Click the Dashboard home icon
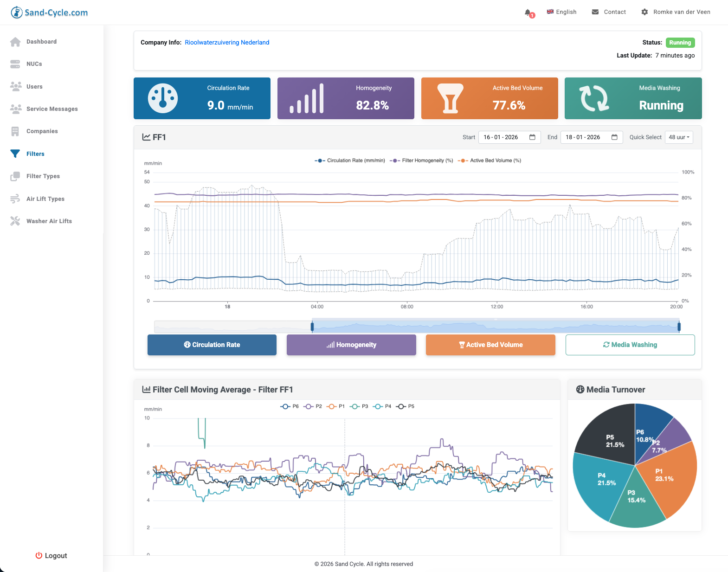This screenshot has height=572, width=728. coord(15,42)
